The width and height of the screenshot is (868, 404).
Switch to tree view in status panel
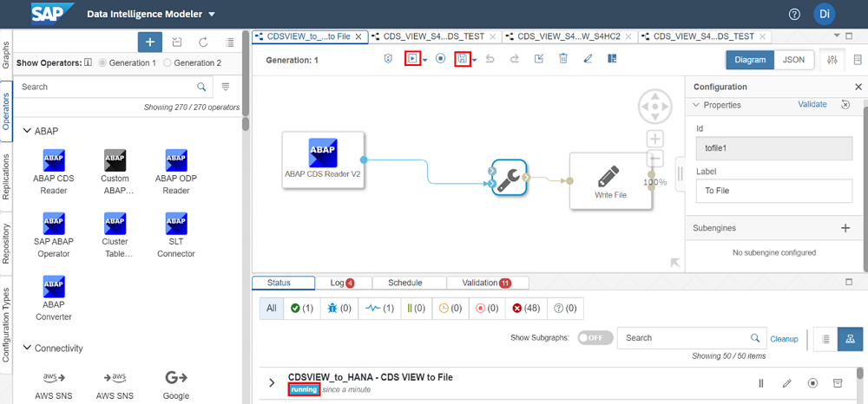coord(851,339)
